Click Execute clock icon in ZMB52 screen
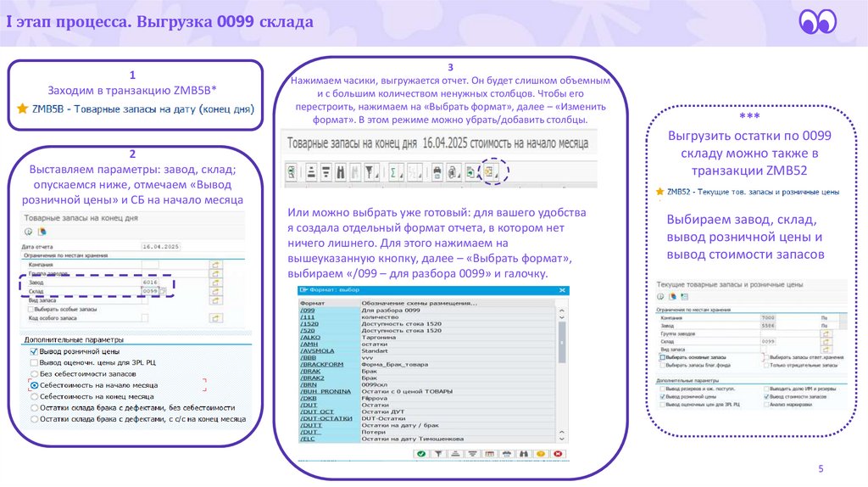This screenshot has width=868, height=487. point(660,296)
